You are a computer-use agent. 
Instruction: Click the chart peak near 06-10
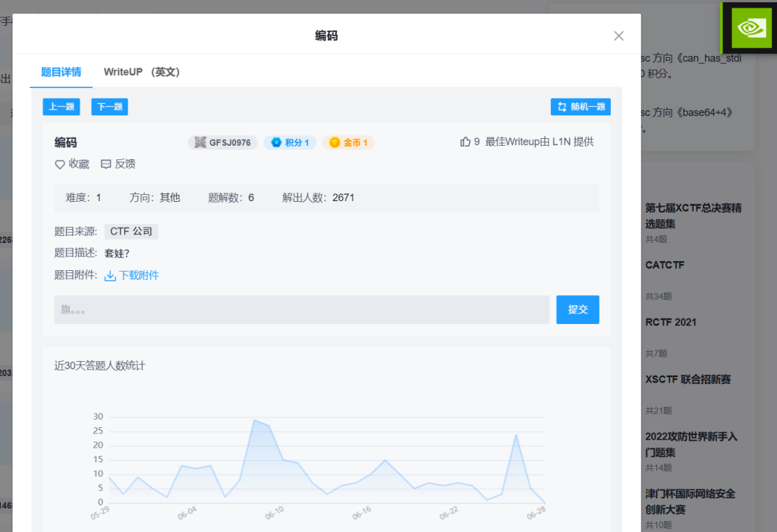[256, 420]
